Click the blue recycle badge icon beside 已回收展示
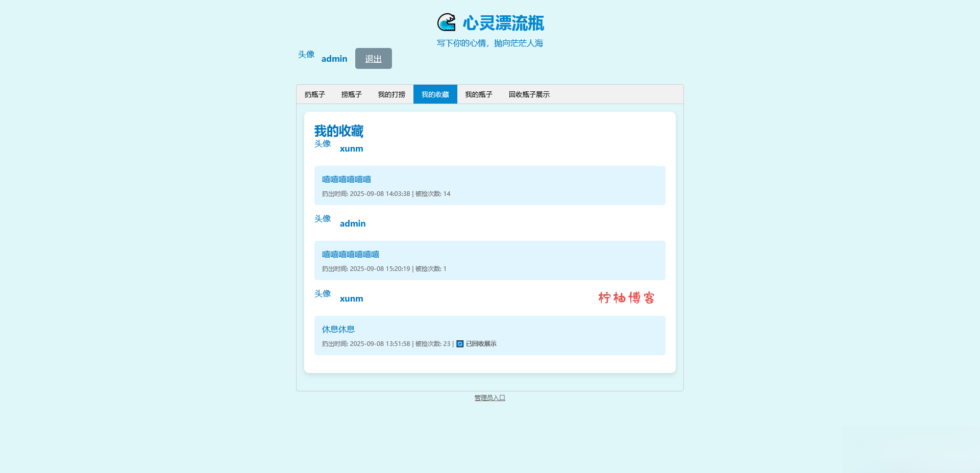Viewport: 980px width, 473px height. [x=459, y=344]
